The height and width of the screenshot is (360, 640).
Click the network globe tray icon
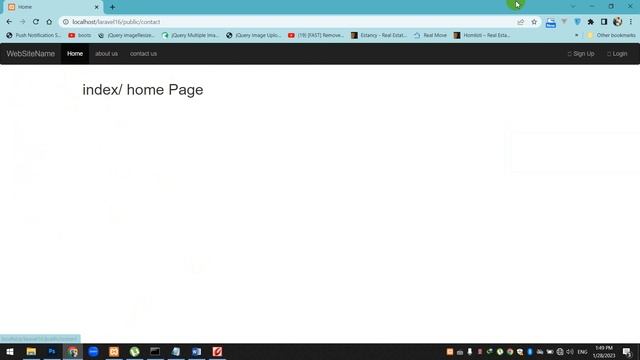(x=560, y=352)
